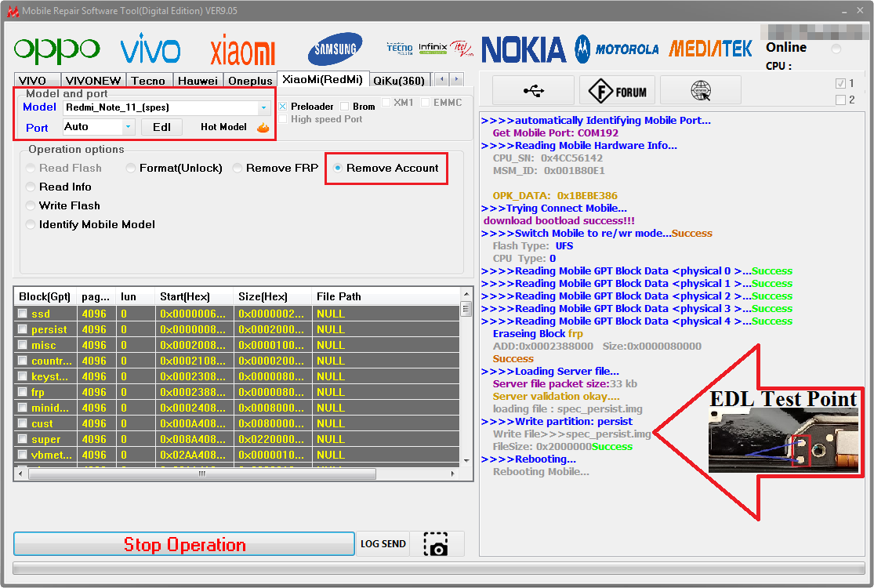The image size is (874, 588).
Task: Click the Start(Hex) column header
Action: 194,296
